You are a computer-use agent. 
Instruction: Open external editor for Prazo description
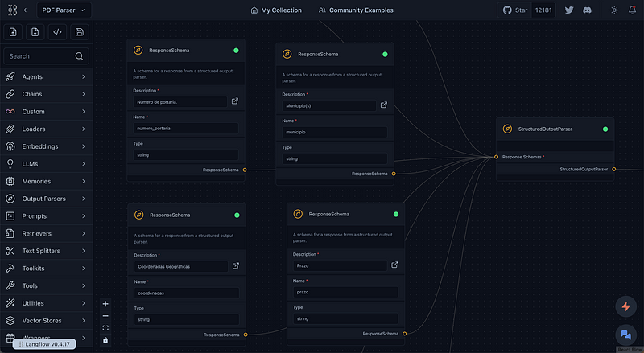(x=395, y=265)
